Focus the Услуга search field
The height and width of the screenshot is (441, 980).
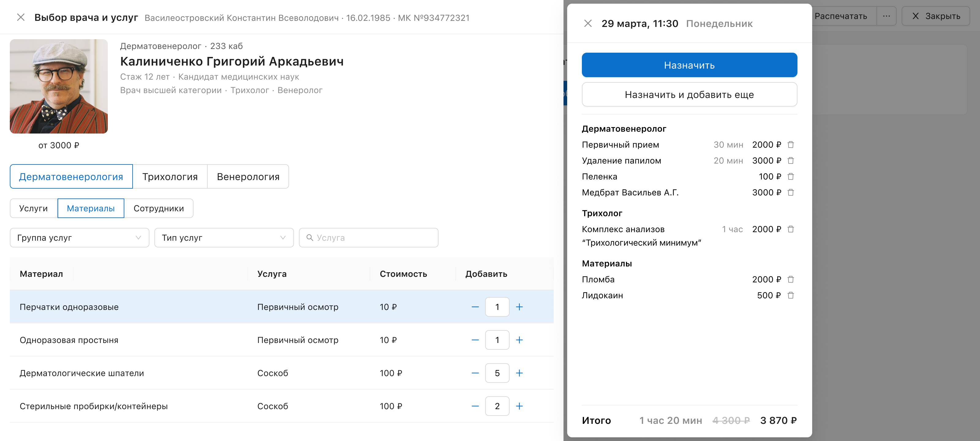click(369, 237)
